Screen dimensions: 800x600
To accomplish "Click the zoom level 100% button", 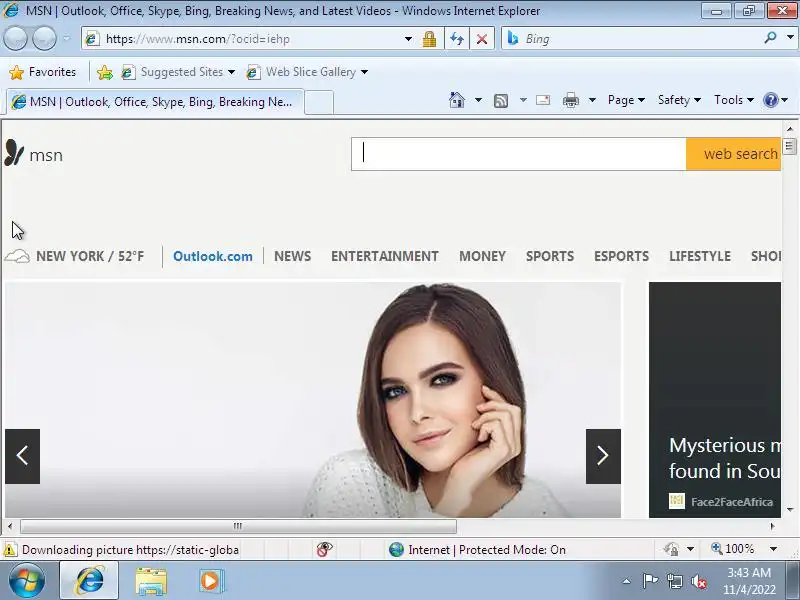I will [x=733, y=549].
